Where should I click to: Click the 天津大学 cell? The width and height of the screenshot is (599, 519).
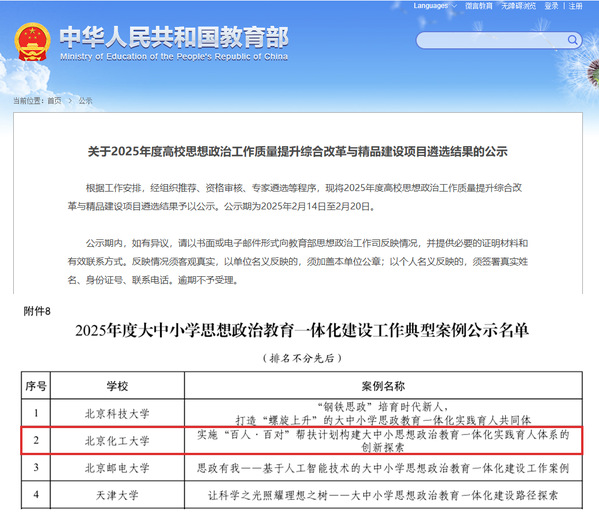click(x=117, y=495)
